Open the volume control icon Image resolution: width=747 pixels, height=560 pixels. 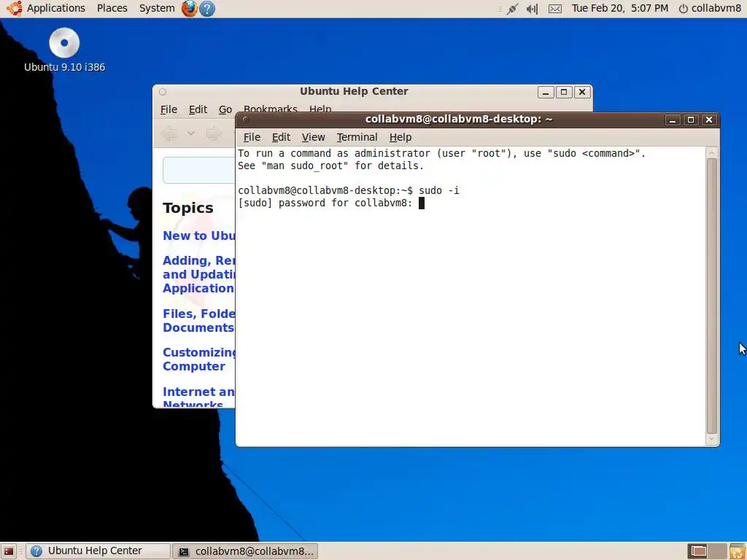(532, 8)
